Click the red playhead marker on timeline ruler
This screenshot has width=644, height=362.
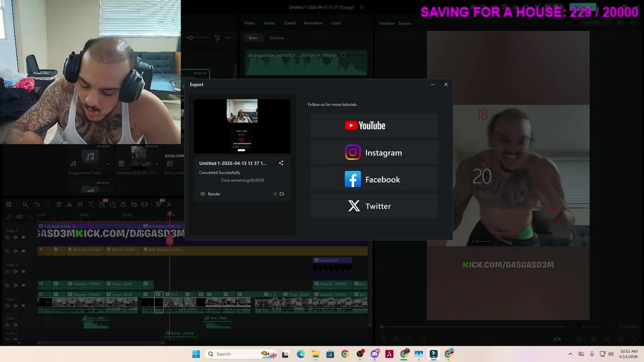coord(170,215)
